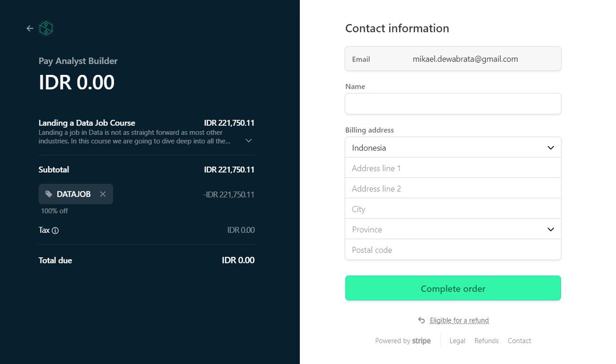The width and height of the screenshot is (616, 364).
Task: Focus the Address line 1 field
Action: (x=453, y=168)
